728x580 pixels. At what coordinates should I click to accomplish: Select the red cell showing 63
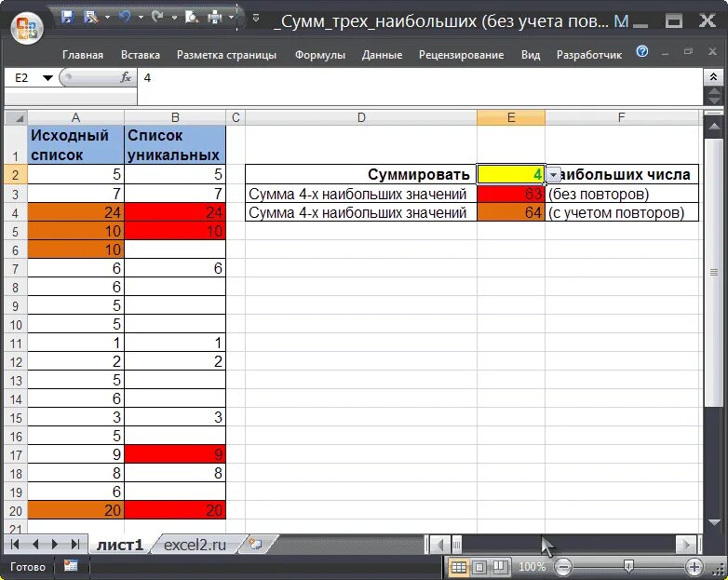coord(511,194)
